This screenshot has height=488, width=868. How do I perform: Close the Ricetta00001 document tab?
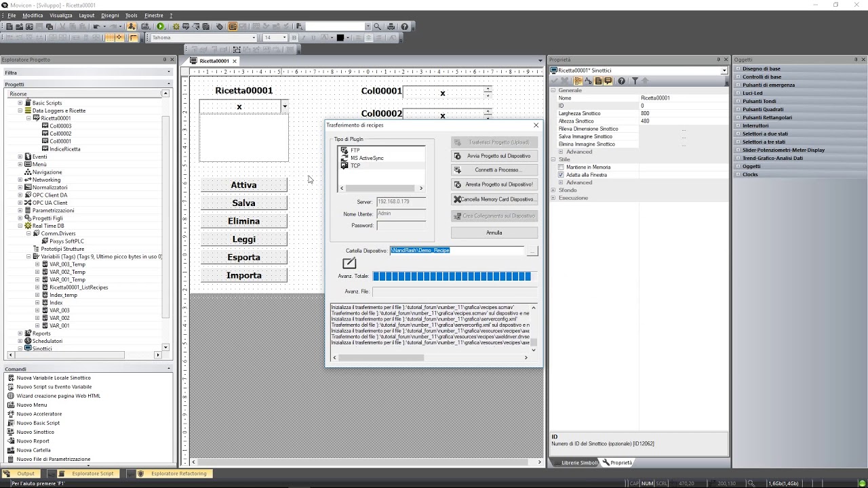pos(235,61)
